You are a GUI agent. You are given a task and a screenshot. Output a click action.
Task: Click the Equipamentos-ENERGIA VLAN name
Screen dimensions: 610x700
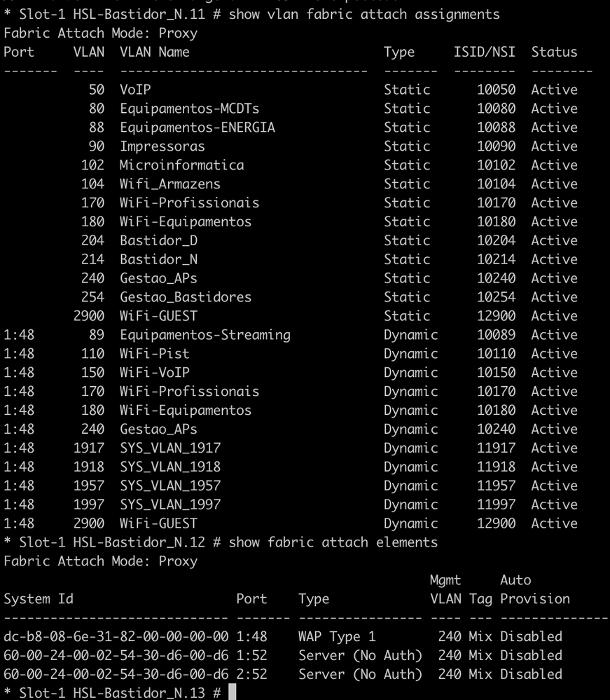[x=197, y=128]
